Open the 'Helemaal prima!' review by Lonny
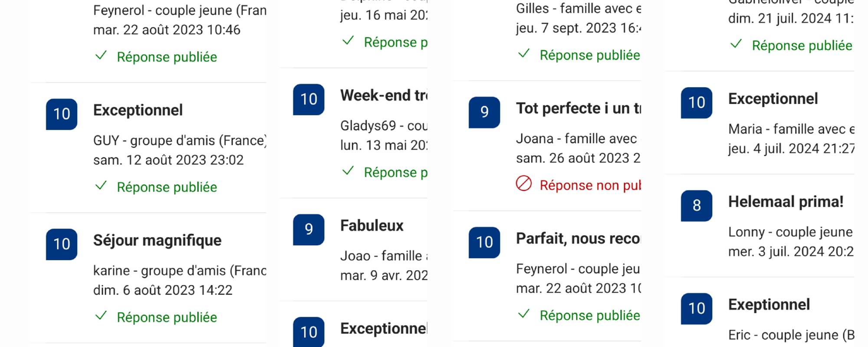868x347 pixels. pyautogui.click(x=786, y=202)
